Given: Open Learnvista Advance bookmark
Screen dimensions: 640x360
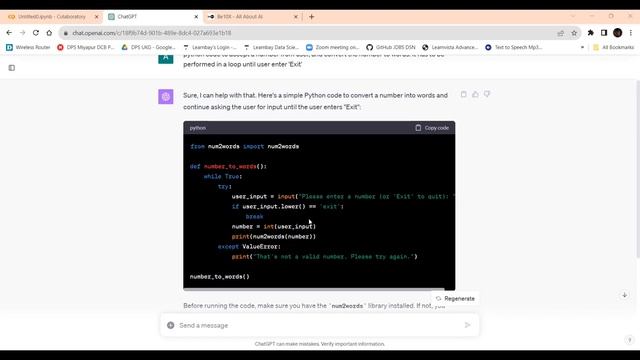Looking at the screenshot, I should click(x=450, y=47).
